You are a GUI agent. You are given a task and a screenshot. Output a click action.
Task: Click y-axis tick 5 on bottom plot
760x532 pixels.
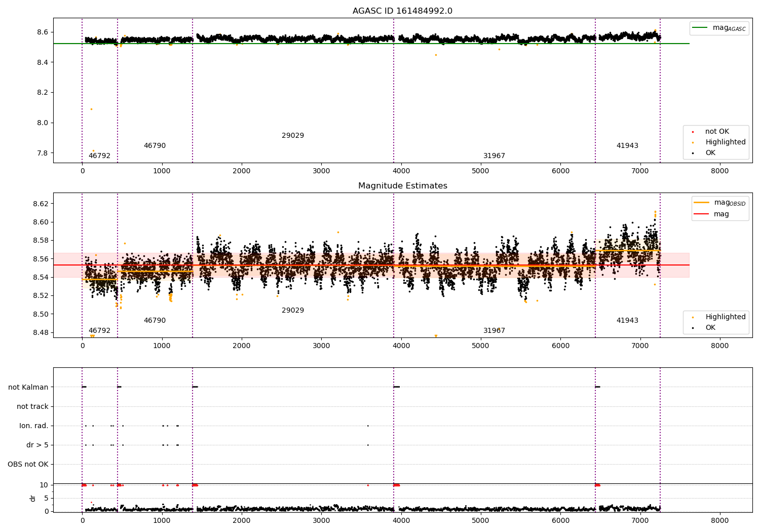click(x=47, y=499)
